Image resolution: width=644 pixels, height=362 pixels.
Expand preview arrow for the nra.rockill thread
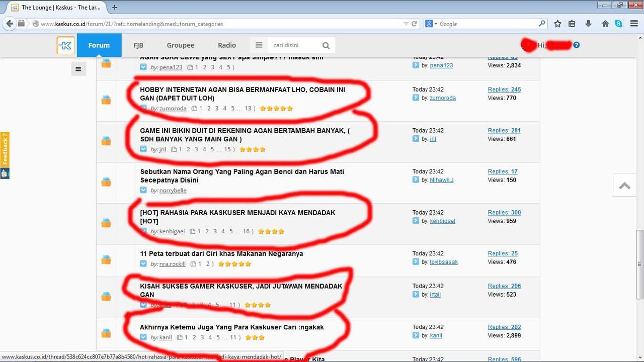coord(143,263)
